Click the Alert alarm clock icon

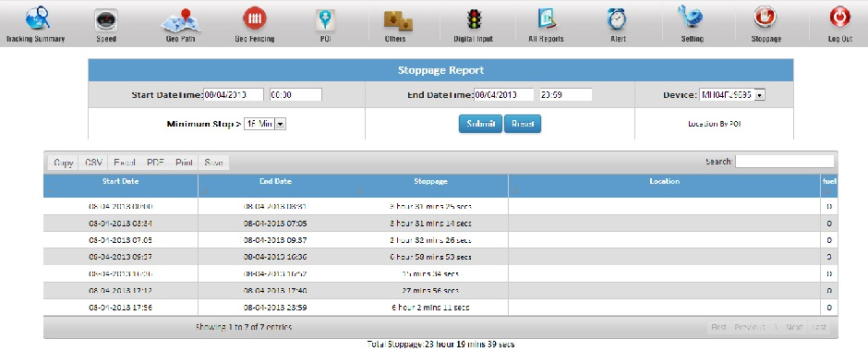pyautogui.click(x=617, y=19)
